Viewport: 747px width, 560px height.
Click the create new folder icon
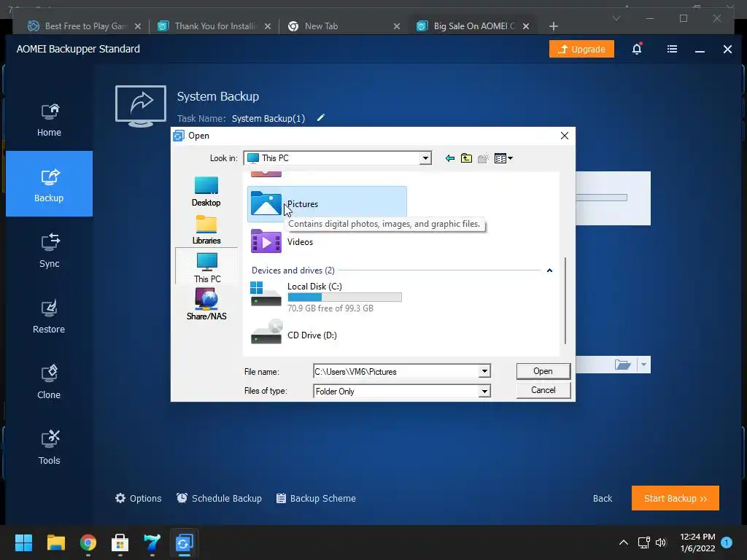[484, 158]
